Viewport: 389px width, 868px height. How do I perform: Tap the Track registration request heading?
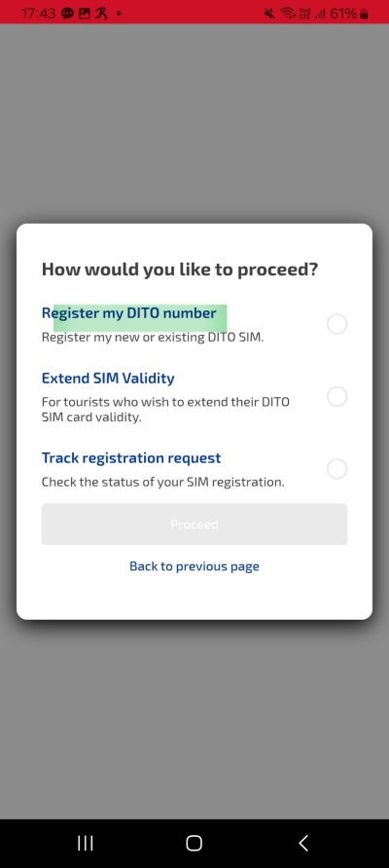click(x=131, y=458)
